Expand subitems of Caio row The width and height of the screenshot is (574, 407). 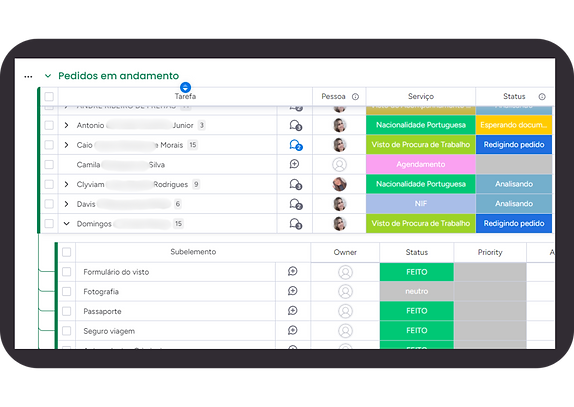tap(66, 145)
